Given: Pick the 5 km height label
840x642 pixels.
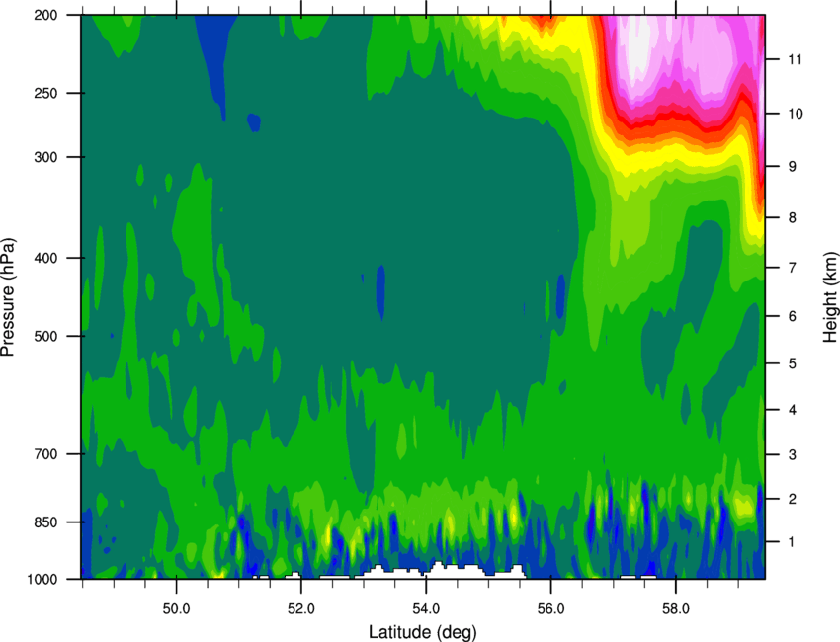Looking at the screenshot, I should (x=793, y=364).
